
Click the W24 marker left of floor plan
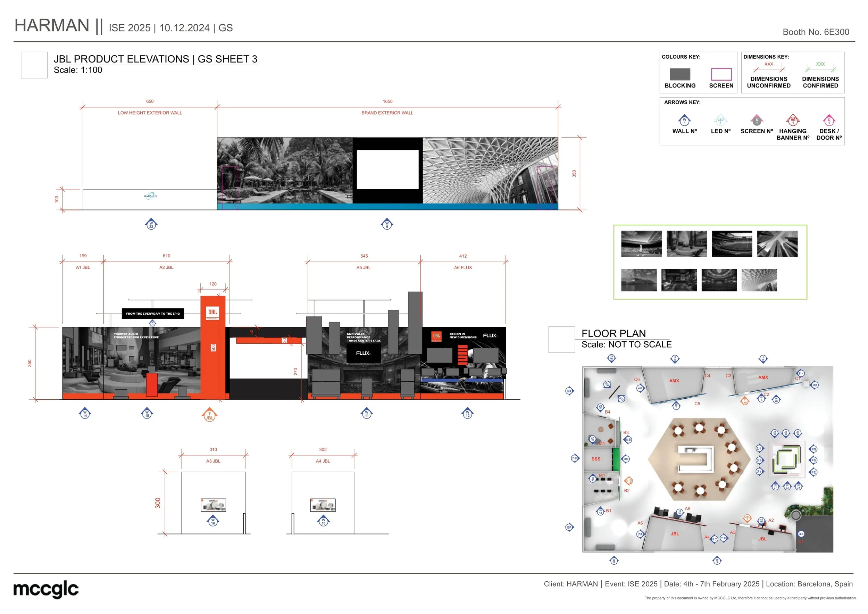[x=569, y=391]
